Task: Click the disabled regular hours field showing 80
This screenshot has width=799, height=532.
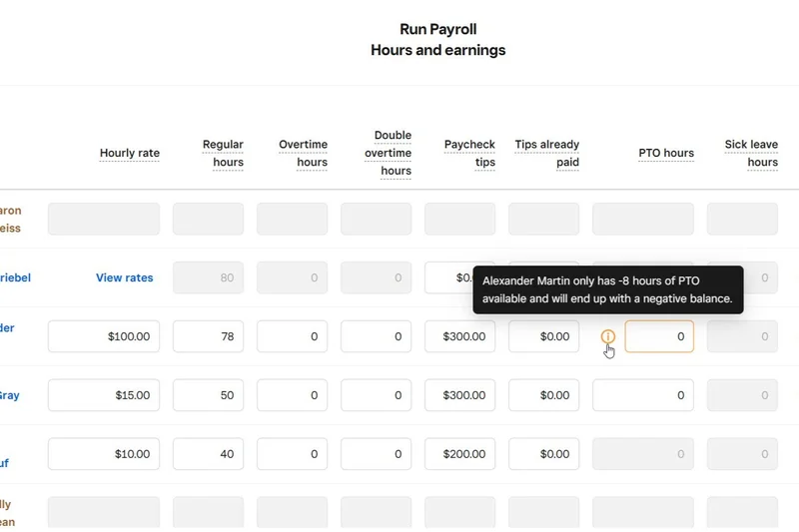Action: tap(208, 277)
